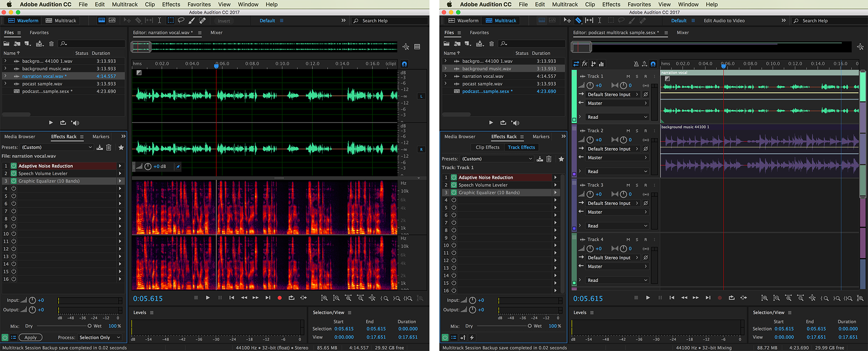Click Zoom to Selection icon in right window
This screenshot has width=868, height=351.
pos(848,298)
